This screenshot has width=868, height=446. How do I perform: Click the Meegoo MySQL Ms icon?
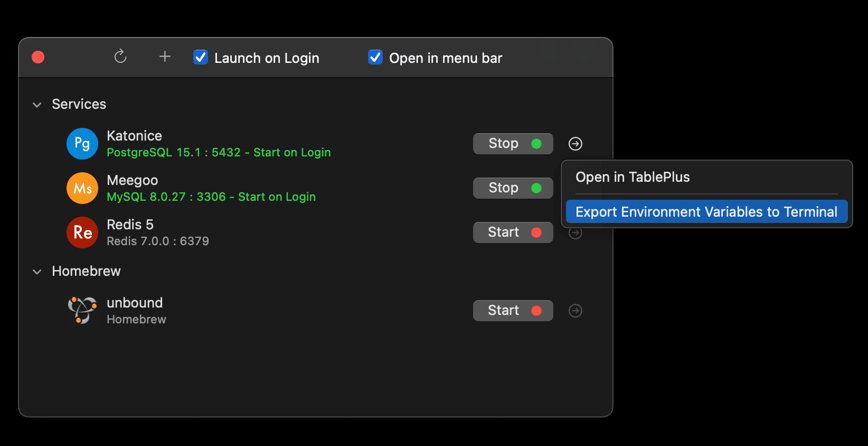(82, 188)
